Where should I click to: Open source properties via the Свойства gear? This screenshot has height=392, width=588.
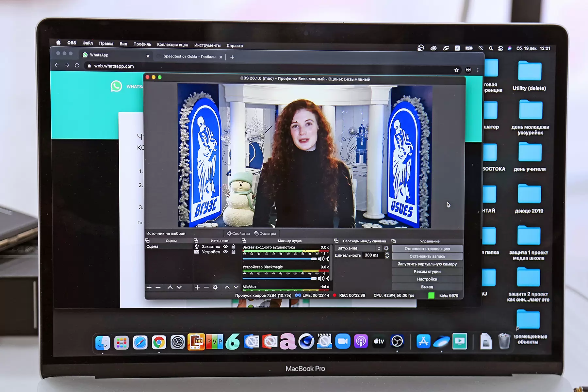click(238, 234)
